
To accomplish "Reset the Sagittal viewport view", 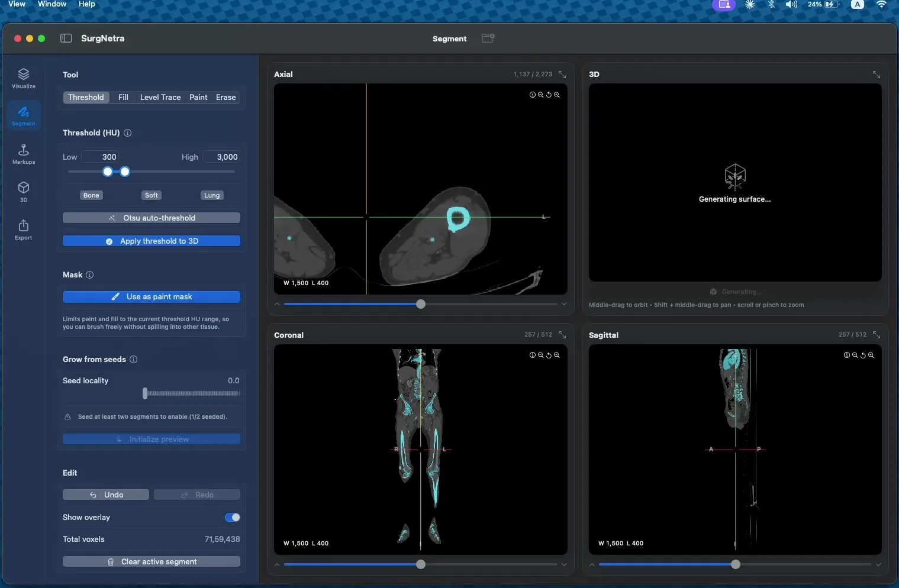I will (x=863, y=355).
